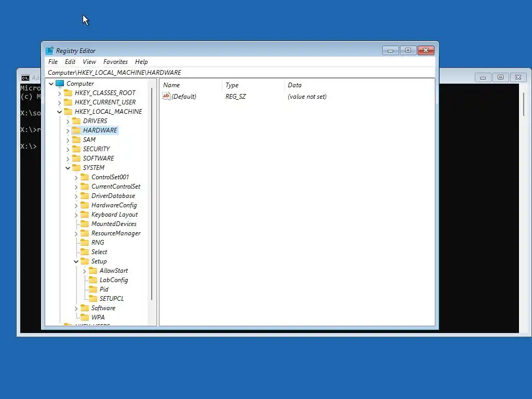Collapse the Computer root node
532x399 pixels.
tap(51, 84)
